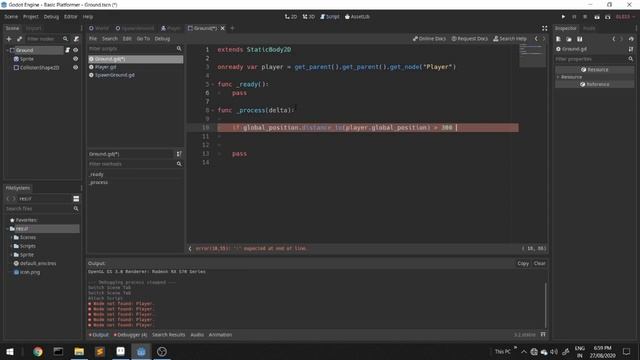Stop the running scene
Viewport: 640px width, 360px height.
pyautogui.click(x=585, y=17)
